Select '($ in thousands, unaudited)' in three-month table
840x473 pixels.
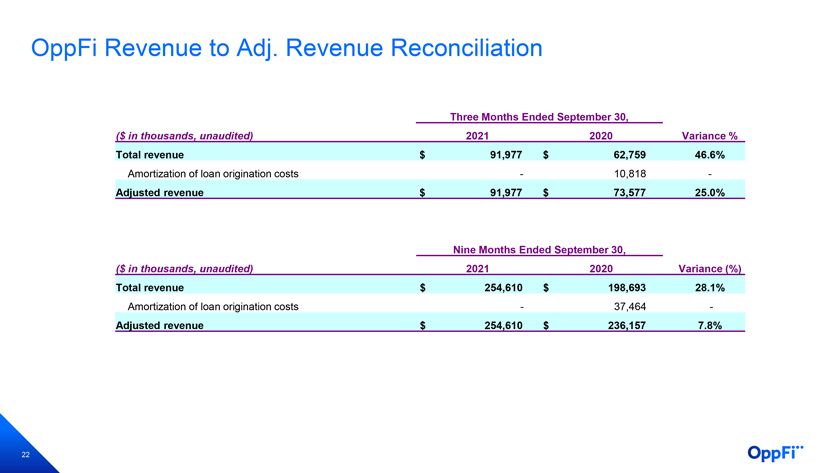pyautogui.click(x=184, y=136)
